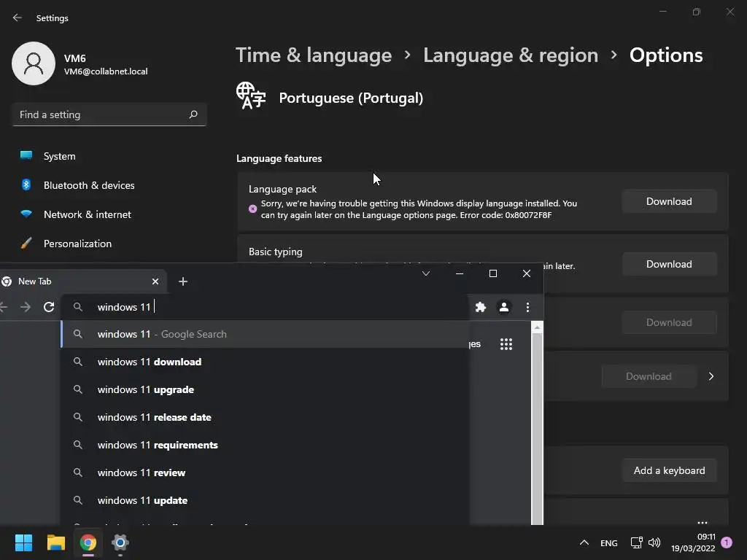Open Bluetooth & devices category
The width and height of the screenshot is (747, 560).
[x=89, y=185]
